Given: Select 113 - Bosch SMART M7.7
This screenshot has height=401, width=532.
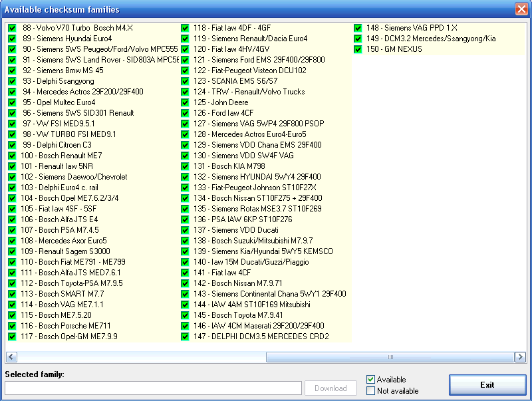Looking at the screenshot, I should point(63,294).
